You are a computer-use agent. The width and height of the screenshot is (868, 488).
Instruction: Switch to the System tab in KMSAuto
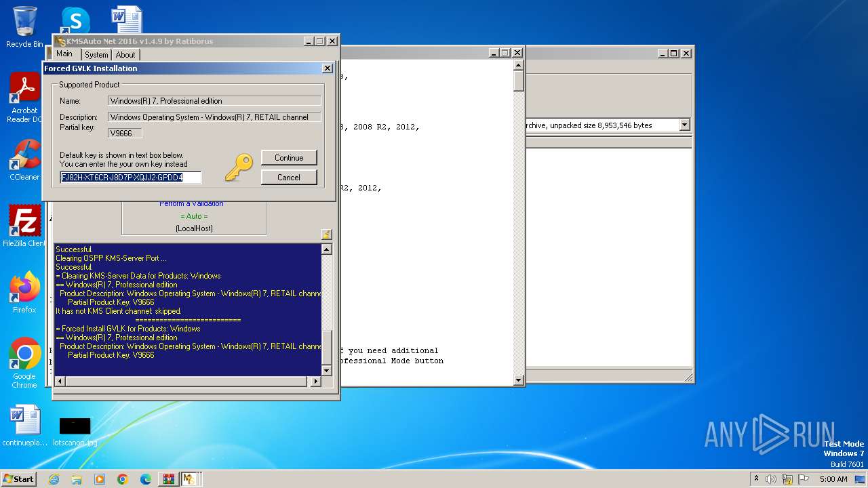(x=96, y=55)
